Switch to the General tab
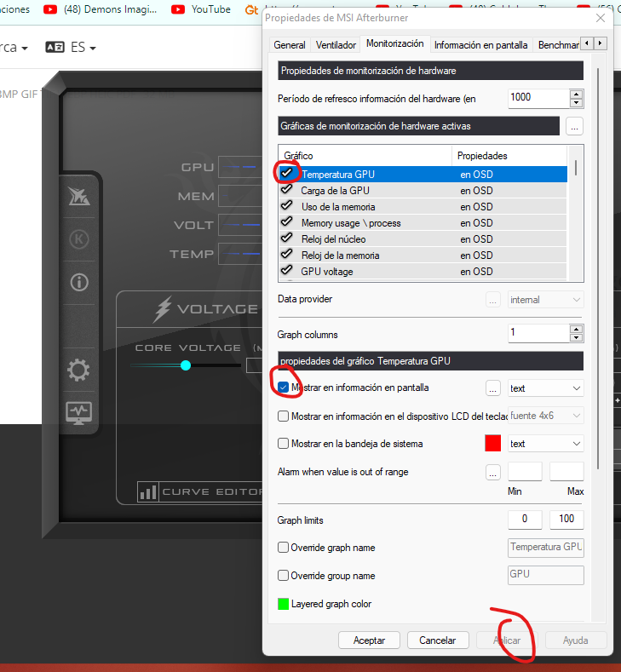 click(290, 45)
